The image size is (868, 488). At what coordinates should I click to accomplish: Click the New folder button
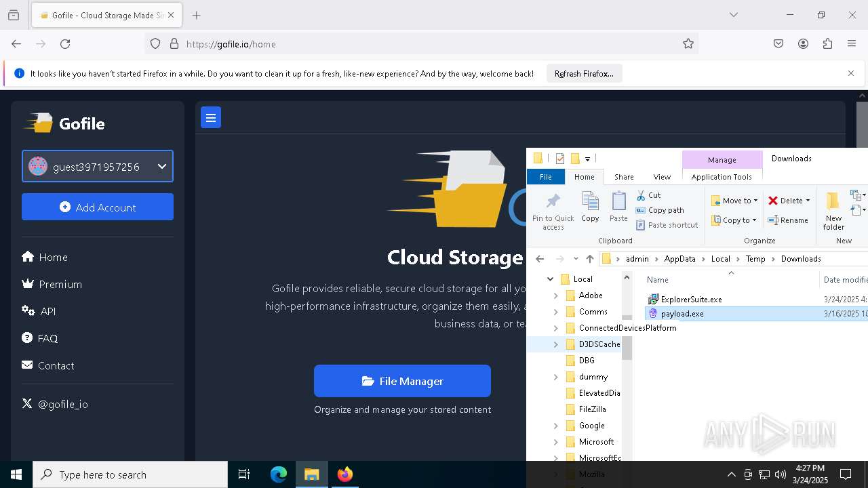pos(833,211)
